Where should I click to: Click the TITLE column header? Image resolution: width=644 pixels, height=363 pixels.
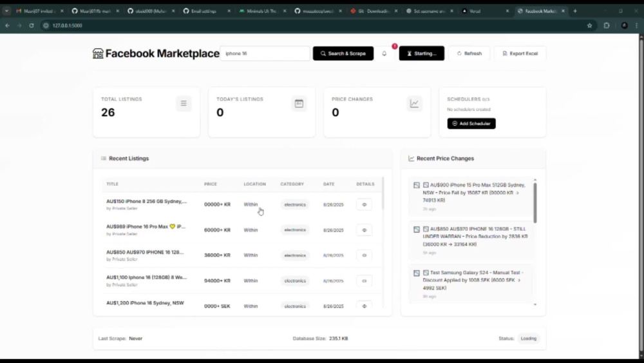point(112,184)
